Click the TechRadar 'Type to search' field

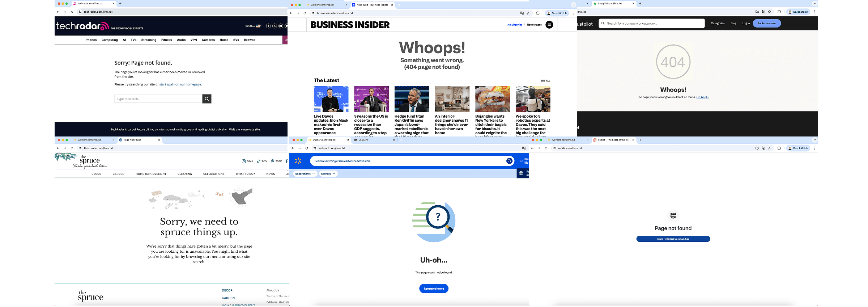(158, 99)
